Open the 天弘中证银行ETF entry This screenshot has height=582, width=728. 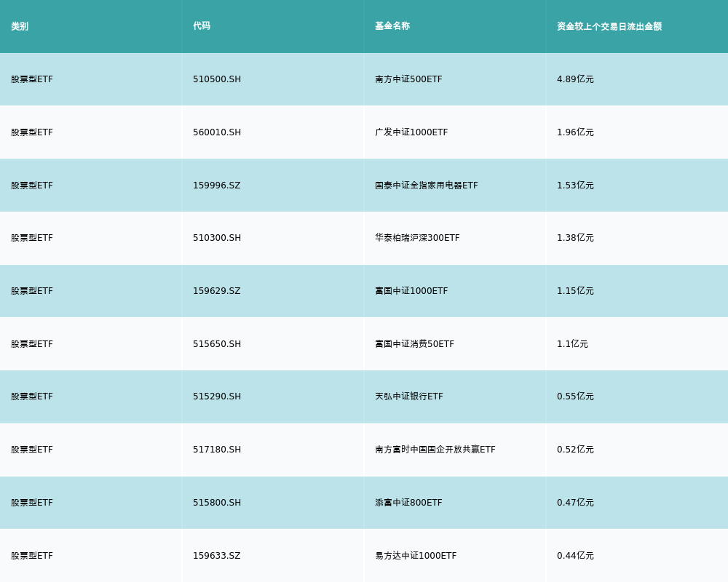(x=409, y=396)
